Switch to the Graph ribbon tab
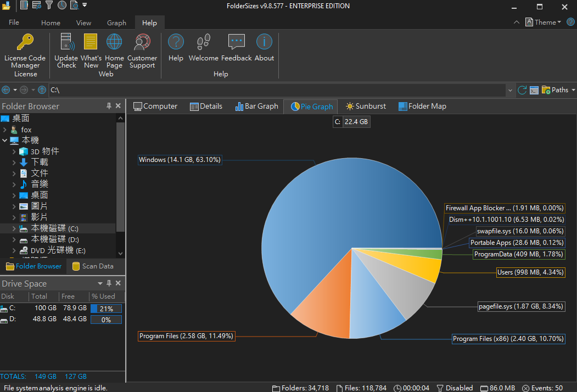This screenshot has width=577, height=392. [x=116, y=23]
